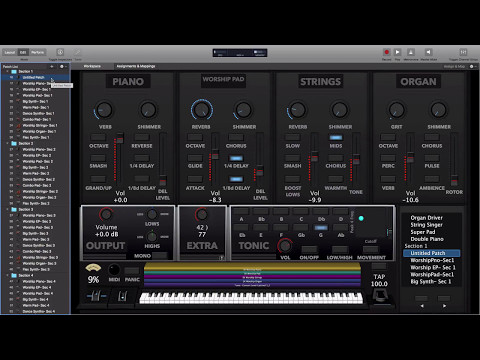This screenshot has width=480, height=360.
Task: Click the TAP tempo button
Action: pyautogui.click(x=379, y=266)
